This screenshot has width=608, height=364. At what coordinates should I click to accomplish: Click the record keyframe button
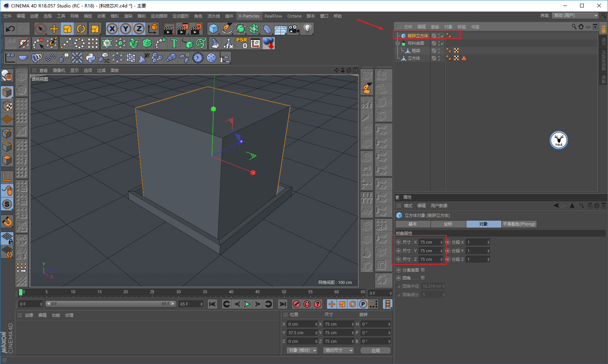[297, 304]
